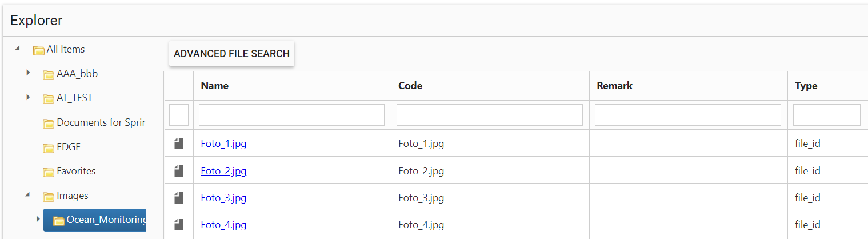Click the Code column filter field
Screen dimensions: 868x239
(489, 115)
